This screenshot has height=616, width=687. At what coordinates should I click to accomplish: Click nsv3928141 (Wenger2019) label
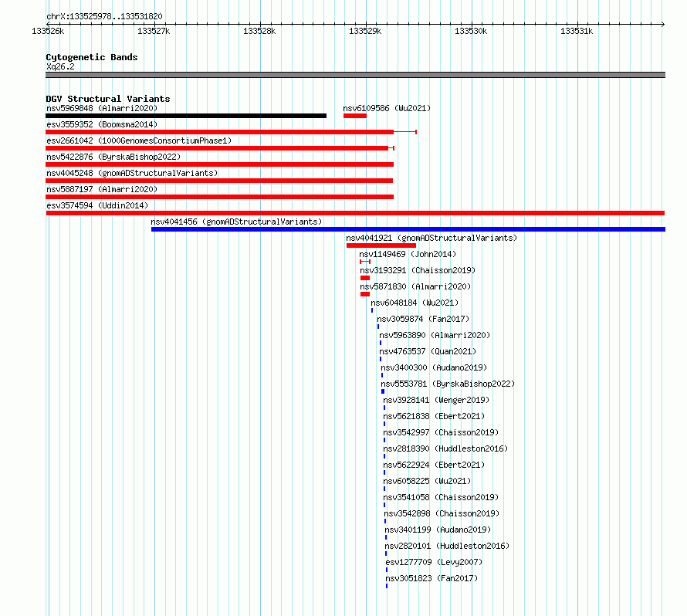coord(436,400)
